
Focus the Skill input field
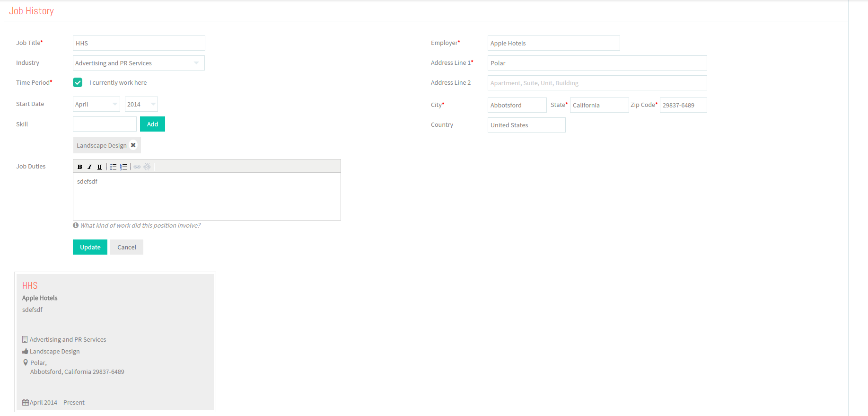click(105, 124)
